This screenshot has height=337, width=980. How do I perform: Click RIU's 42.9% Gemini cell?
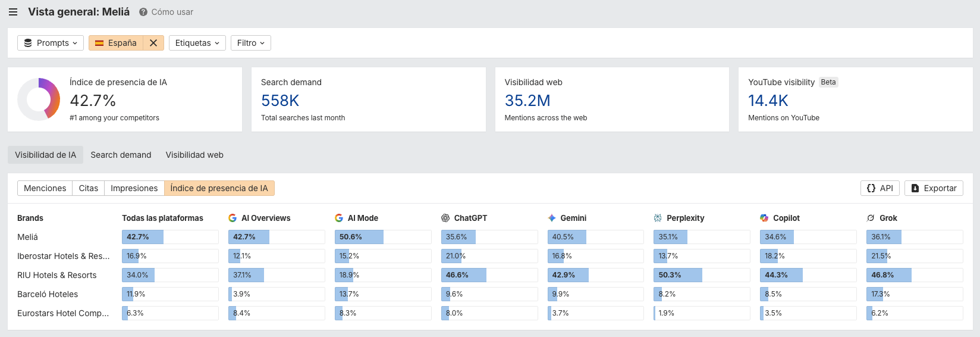596,275
